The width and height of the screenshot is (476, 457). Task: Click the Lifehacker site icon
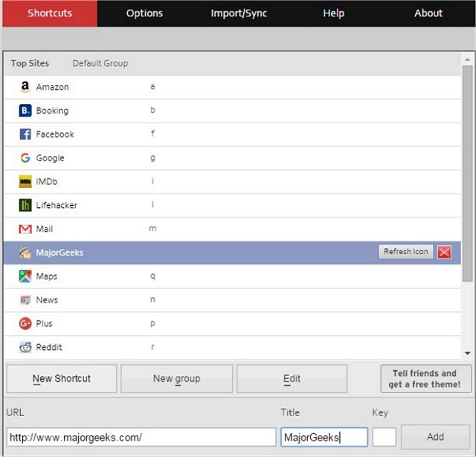point(25,205)
